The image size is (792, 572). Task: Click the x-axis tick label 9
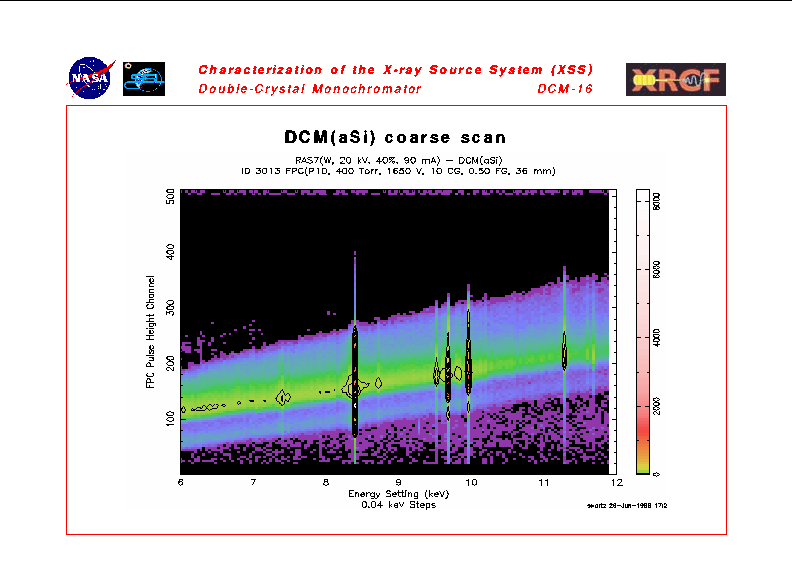click(x=398, y=483)
